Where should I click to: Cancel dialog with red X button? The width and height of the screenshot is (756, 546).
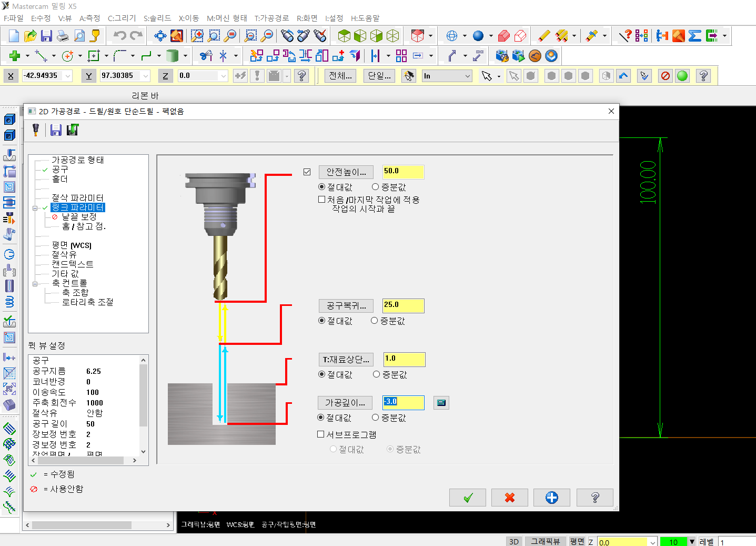[510, 498]
